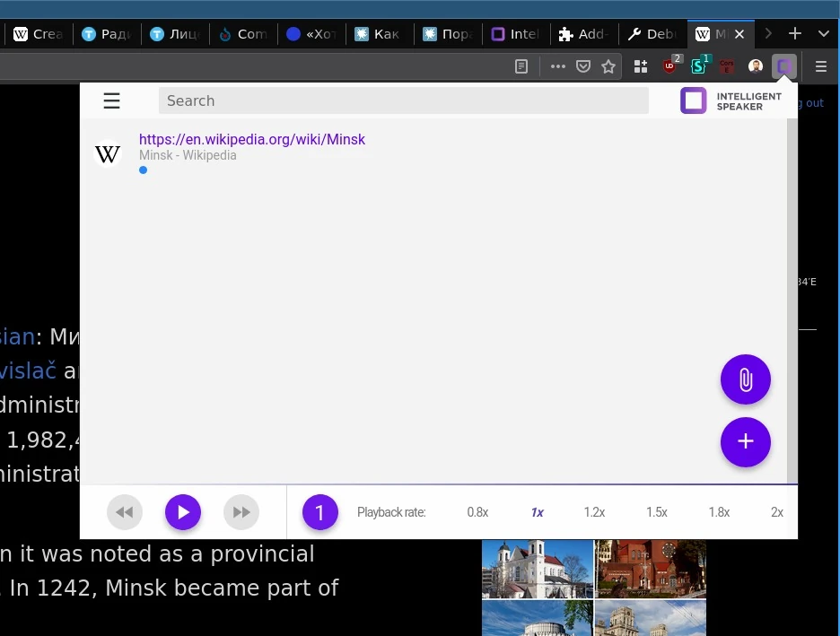
Task: Open the page actions three-dot menu
Action: (x=558, y=66)
